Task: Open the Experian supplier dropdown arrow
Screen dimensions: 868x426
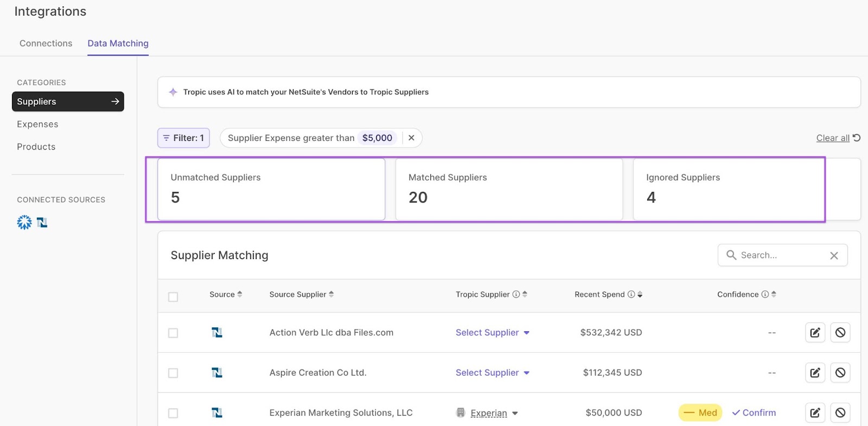Action: (x=515, y=414)
